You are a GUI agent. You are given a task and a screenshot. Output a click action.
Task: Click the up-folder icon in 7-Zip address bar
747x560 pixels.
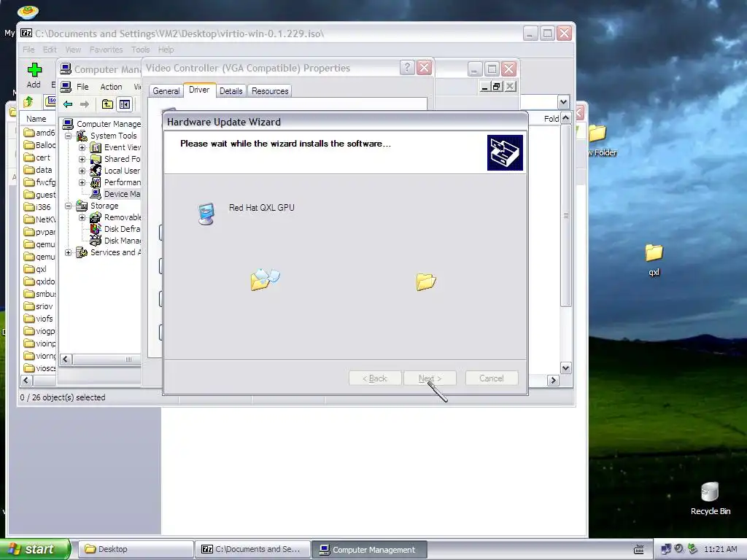tap(28, 102)
